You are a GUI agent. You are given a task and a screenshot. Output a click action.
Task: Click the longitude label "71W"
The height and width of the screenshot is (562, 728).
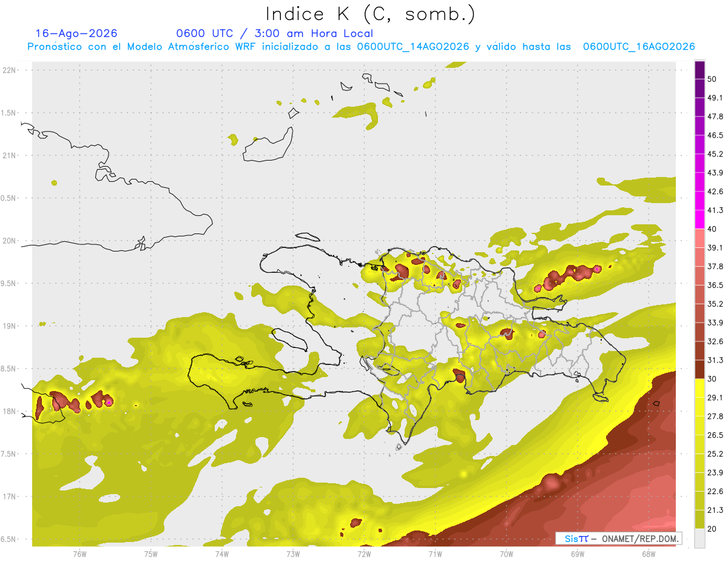tap(435, 553)
